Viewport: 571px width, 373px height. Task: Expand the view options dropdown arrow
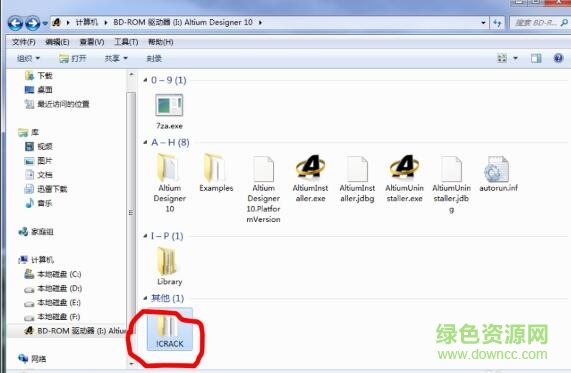pyautogui.click(x=515, y=58)
